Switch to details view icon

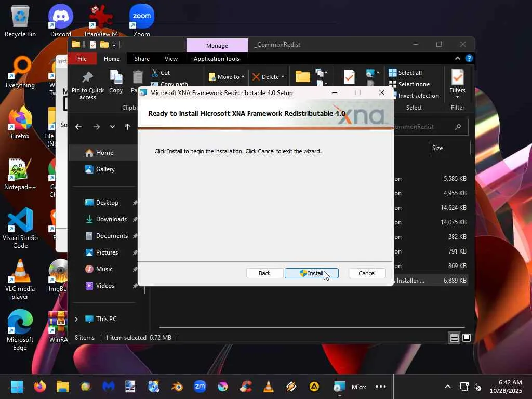pos(454,338)
